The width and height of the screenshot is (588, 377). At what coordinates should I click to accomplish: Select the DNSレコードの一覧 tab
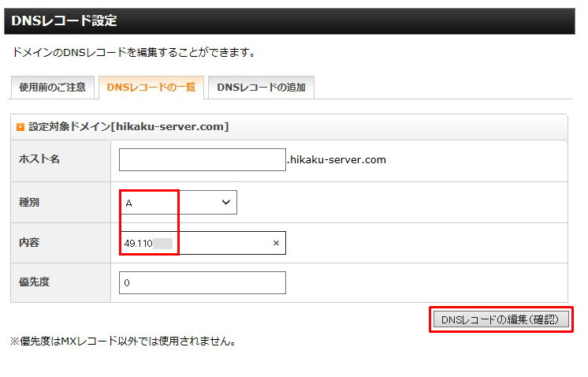151,88
